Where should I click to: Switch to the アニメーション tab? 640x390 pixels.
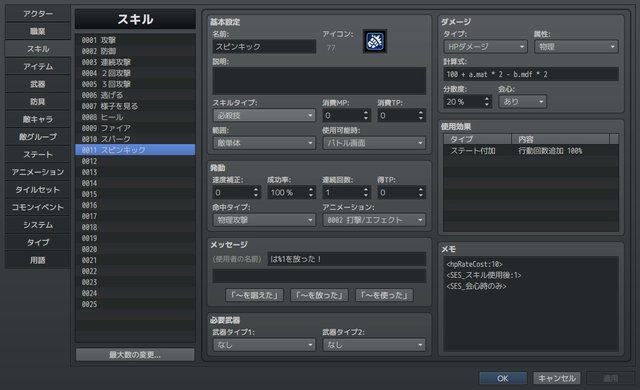(38, 172)
